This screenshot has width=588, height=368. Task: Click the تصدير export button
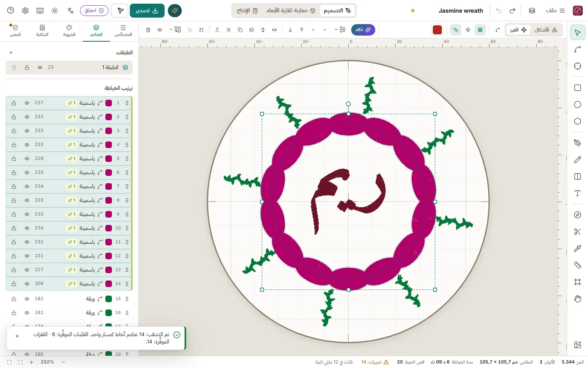pyautogui.click(x=147, y=11)
